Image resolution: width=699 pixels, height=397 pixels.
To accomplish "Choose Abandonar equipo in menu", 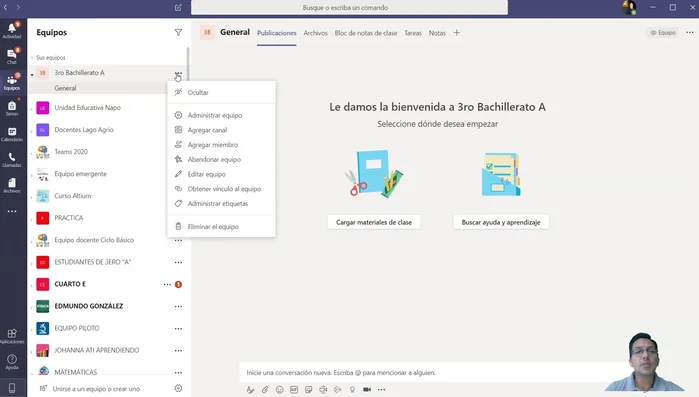I will pos(222,160).
